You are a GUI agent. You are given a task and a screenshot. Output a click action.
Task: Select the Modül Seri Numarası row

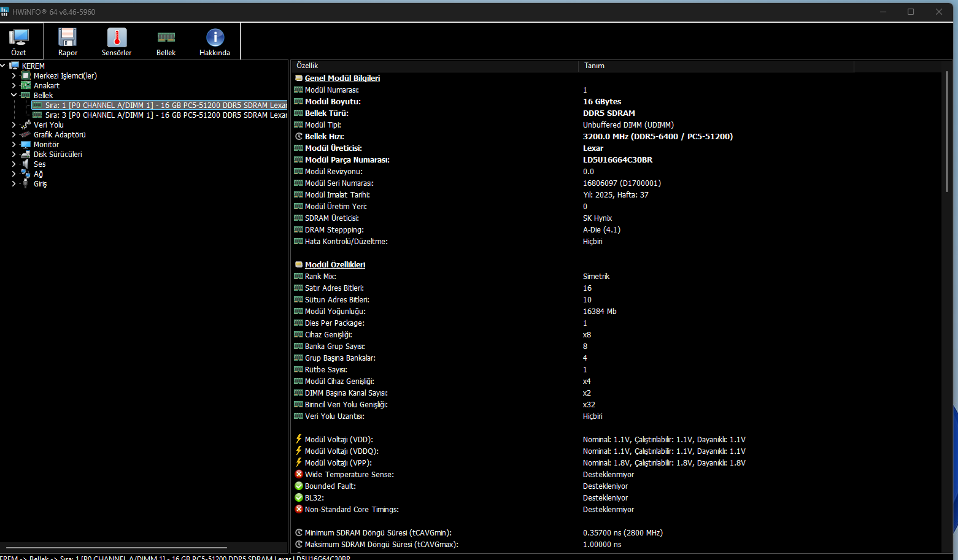click(617, 183)
